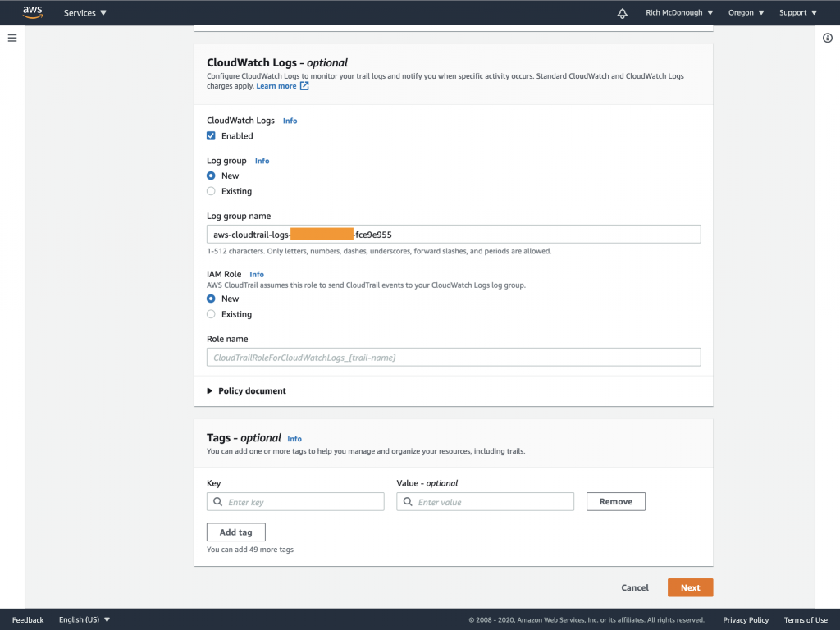Open the Privacy Policy link

(745, 619)
